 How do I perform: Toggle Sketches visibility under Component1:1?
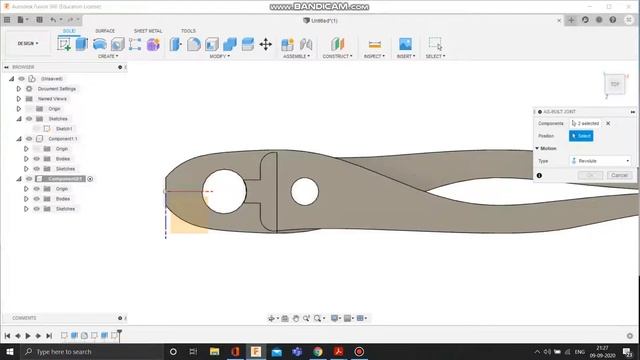(x=37, y=169)
